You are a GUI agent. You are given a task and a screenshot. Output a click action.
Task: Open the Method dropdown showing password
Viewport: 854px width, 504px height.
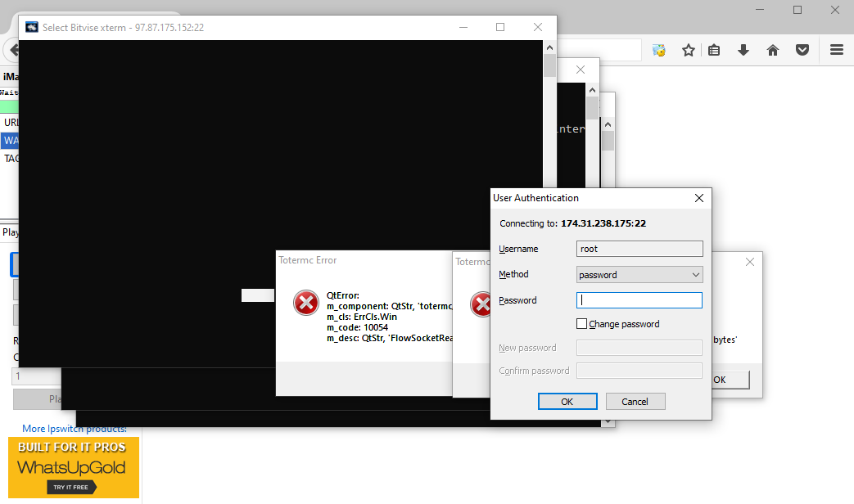click(639, 275)
